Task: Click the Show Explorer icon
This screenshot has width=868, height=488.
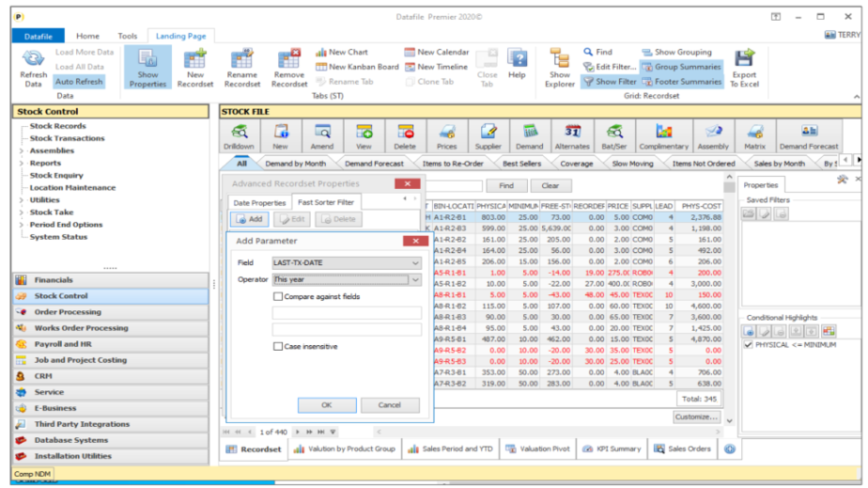Action: 560,68
